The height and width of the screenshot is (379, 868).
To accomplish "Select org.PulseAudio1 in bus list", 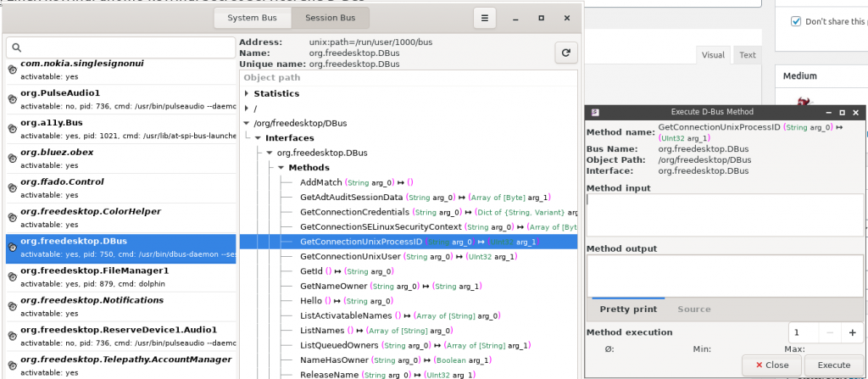I will click(x=120, y=99).
